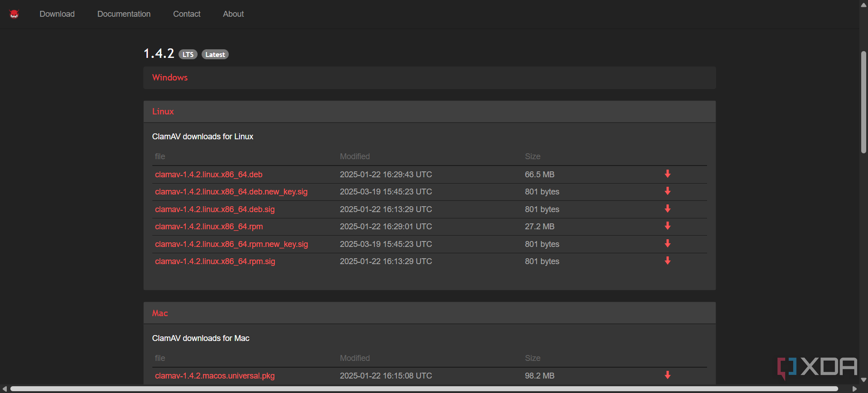Image resolution: width=868 pixels, height=393 pixels.
Task: Select the 2025-01-22 16:29:01 UTC timestamp
Action: pos(386,227)
